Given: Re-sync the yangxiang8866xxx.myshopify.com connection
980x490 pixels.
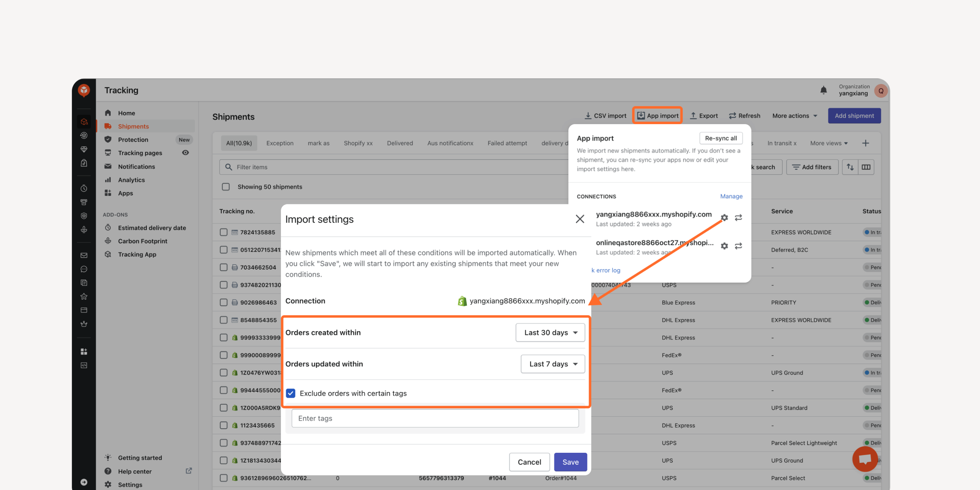Looking at the screenshot, I should tap(738, 218).
